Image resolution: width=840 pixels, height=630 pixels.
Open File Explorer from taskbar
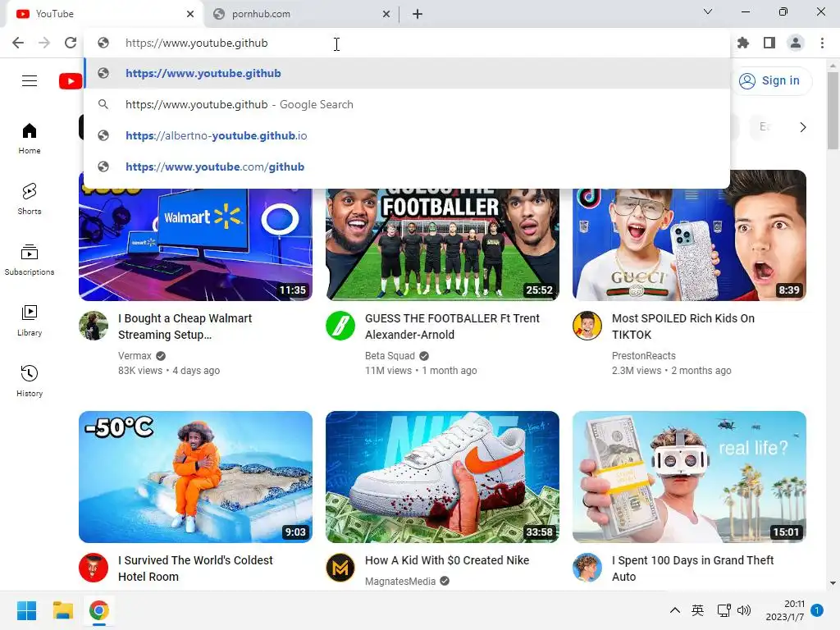[x=62, y=610]
